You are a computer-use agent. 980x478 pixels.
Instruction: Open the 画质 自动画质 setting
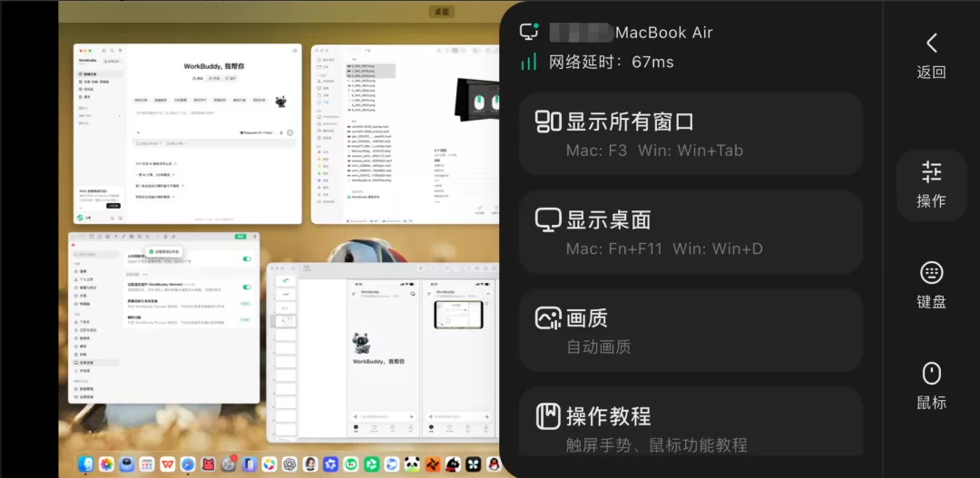(x=691, y=330)
